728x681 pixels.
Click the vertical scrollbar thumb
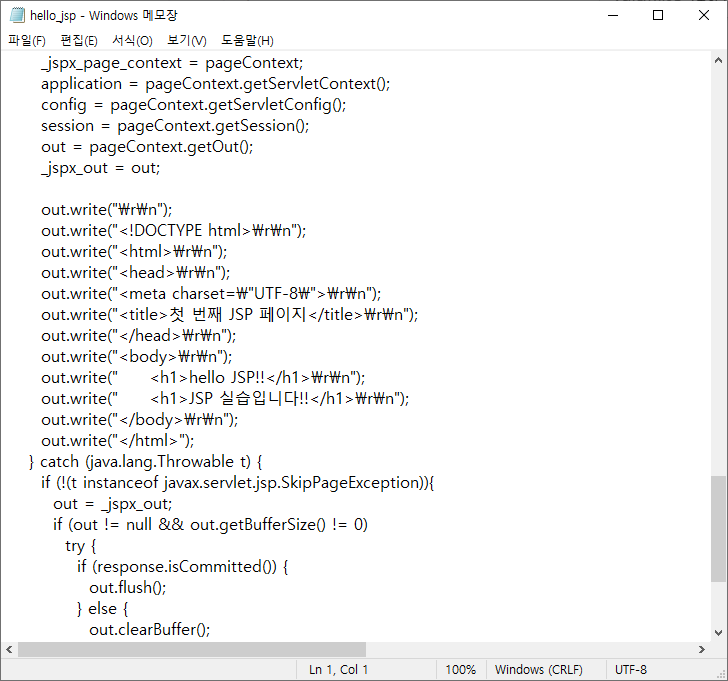718,529
